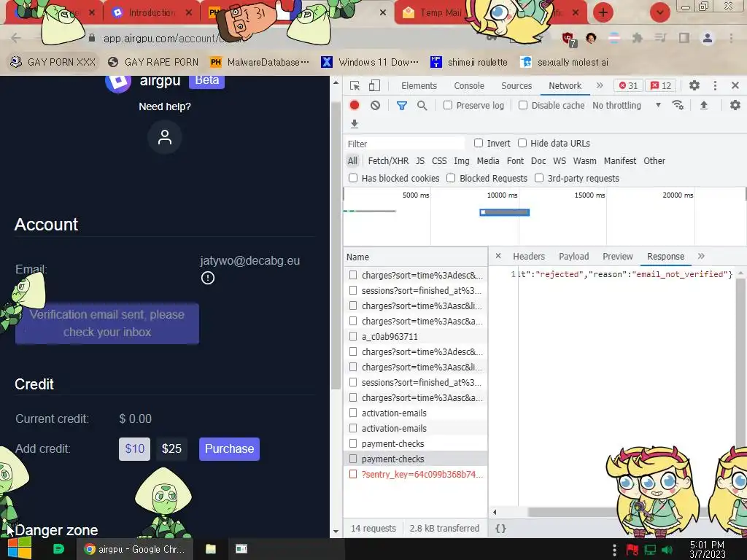The width and height of the screenshot is (747, 560).
Task: Click the timeline overview selection bar
Action: pyautogui.click(x=505, y=212)
